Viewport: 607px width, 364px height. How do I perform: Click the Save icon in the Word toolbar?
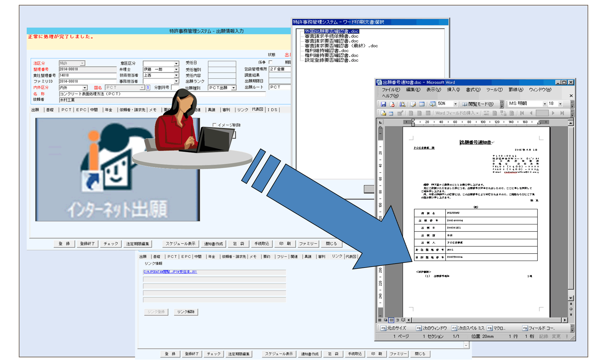click(x=384, y=104)
